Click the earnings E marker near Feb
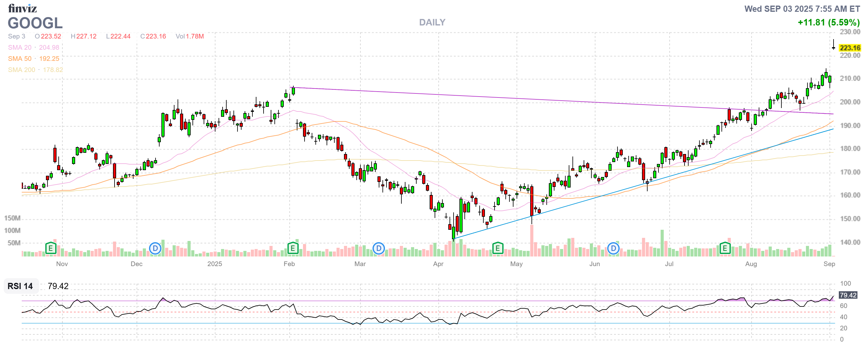The image size is (868, 349). point(293,249)
